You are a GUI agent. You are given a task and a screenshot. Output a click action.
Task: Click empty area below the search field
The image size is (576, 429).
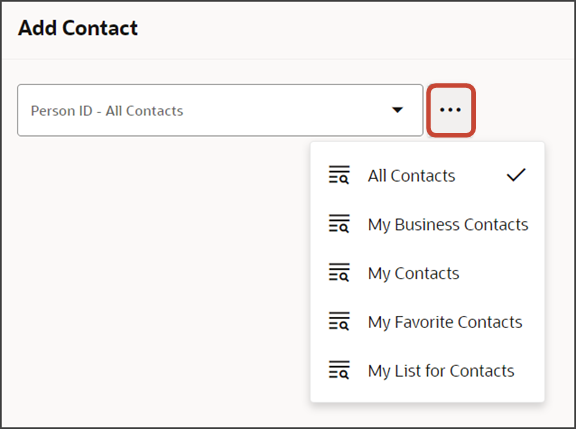tap(154, 257)
